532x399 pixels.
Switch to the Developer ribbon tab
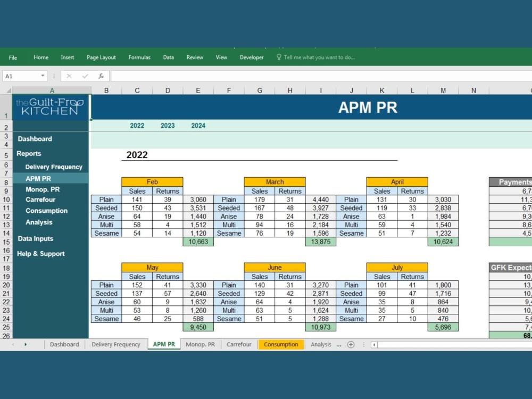(251, 57)
